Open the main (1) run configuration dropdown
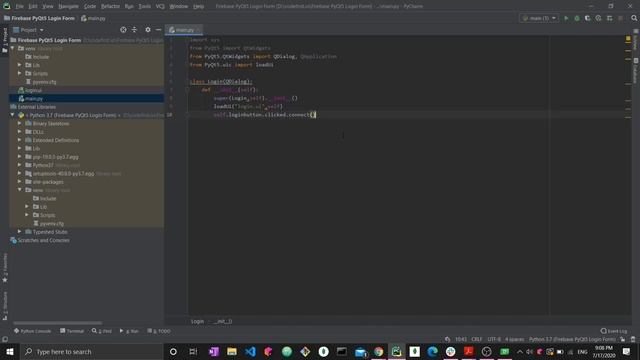The height and width of the screenshot is (360, 640). pyautogui.click(x=539, y=18)
